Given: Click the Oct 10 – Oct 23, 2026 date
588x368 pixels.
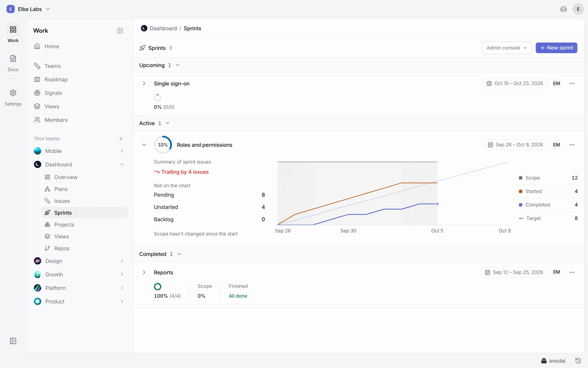Looking at the screenshot, I should click(514, 83).
